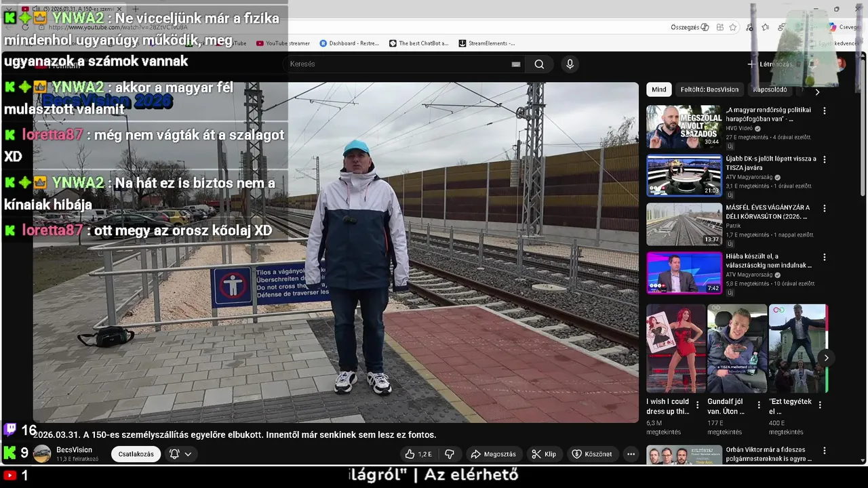Open options menu for MÁSFÉL ÉVES VÁGÁNYZÁR video

tap(825, 208)
